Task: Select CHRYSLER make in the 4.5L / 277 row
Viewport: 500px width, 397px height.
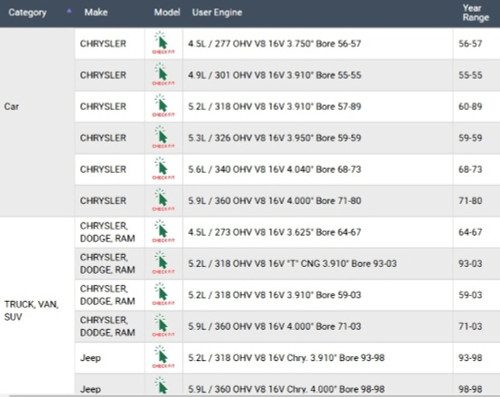Action: pyautogui.click(x=103, y=44)
